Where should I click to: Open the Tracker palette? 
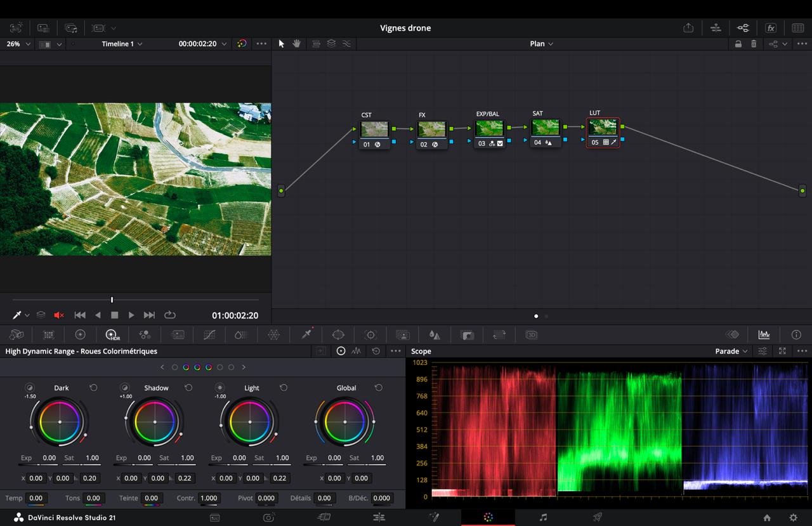coord(370,335)
